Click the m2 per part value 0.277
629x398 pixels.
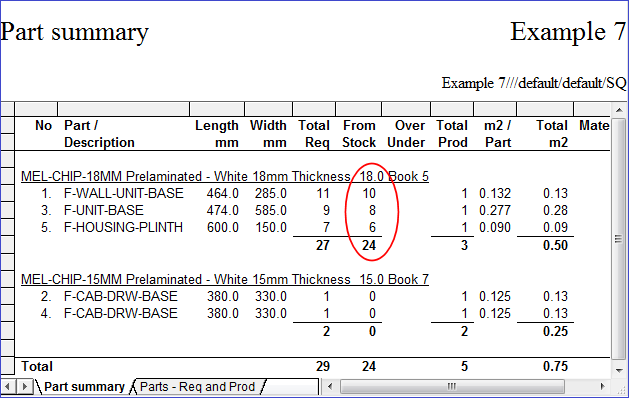tap(495, 210)
